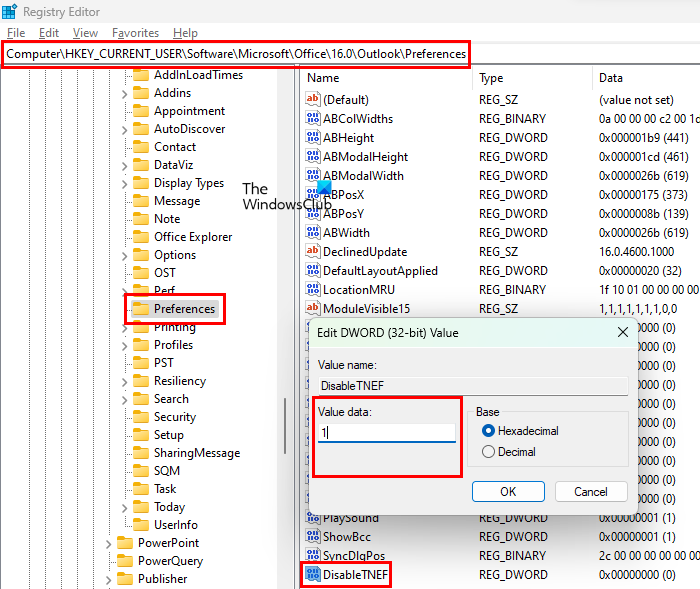The height and width of the screenshot is (589, 700).
Task: Select the ABWidth DWORD value icon
Action: pyautogui.click(x=312, y=232)
